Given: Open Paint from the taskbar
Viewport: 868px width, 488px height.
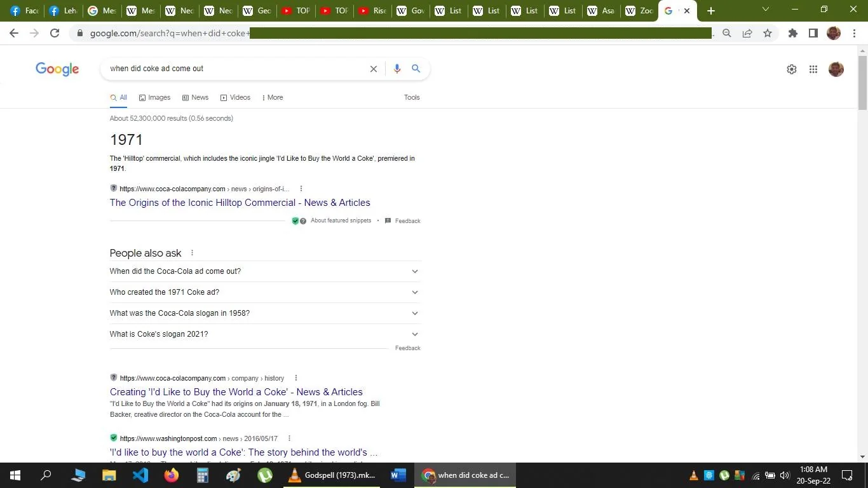Looking at the screenshot, I should (234, 475).
